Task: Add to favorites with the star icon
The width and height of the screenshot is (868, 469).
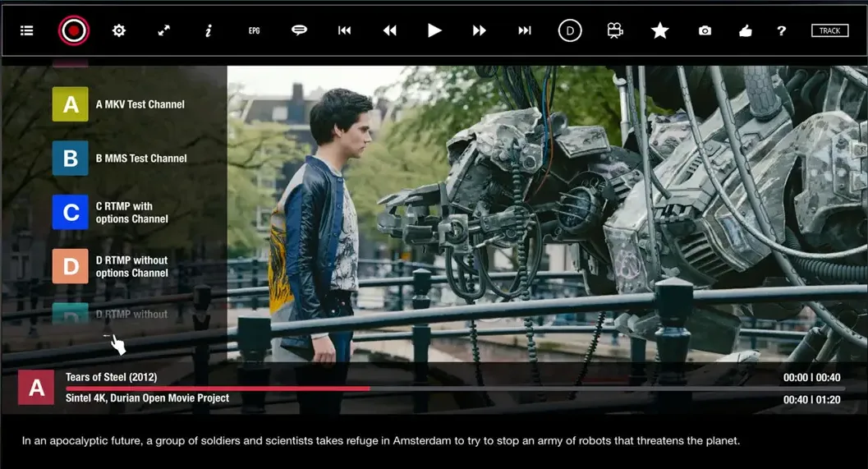Action: click(660, 30)
